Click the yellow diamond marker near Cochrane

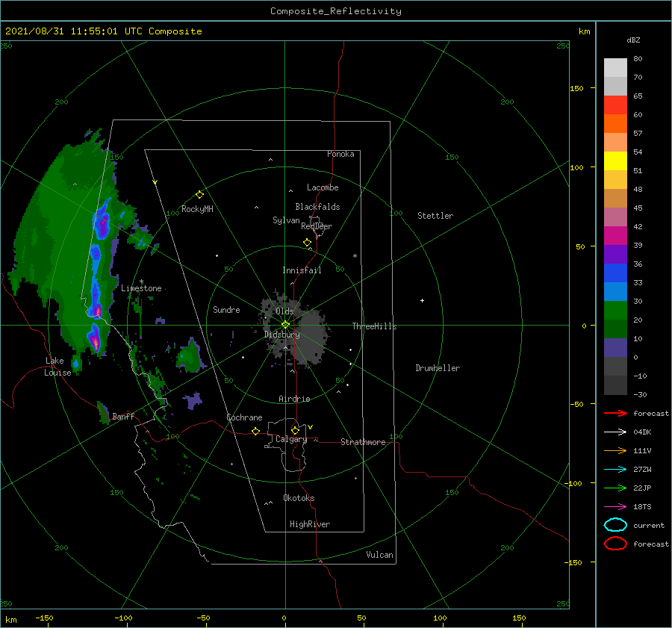255,432
